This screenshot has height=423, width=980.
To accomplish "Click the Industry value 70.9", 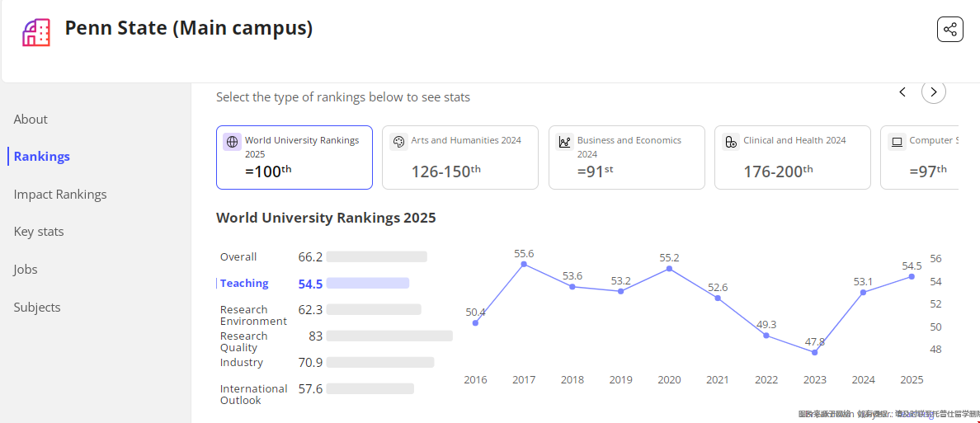I will 311,362.
